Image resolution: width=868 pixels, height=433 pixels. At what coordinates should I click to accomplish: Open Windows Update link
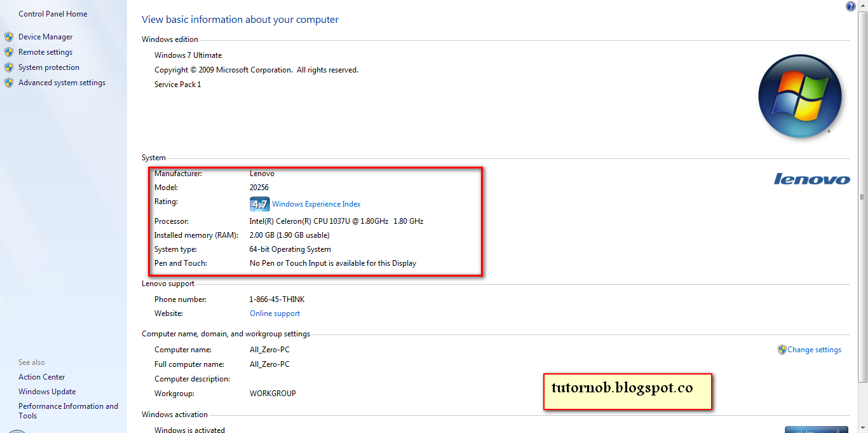(x=47, y=392)
